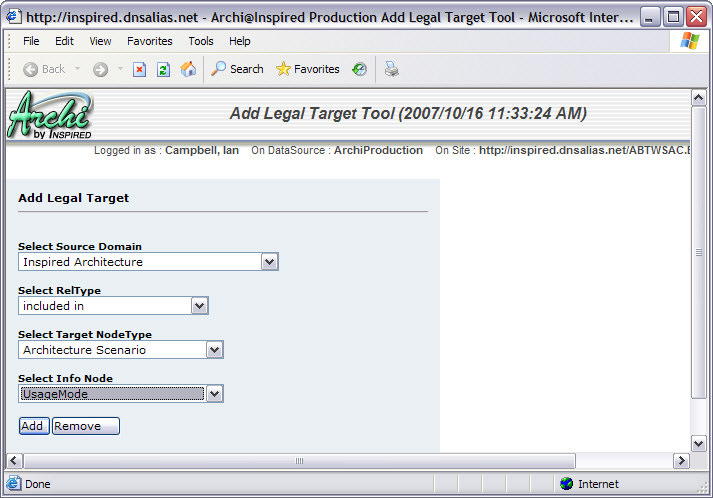Open the Search toolbar button
Screen dimensions: 713x498
coord(237,69)
